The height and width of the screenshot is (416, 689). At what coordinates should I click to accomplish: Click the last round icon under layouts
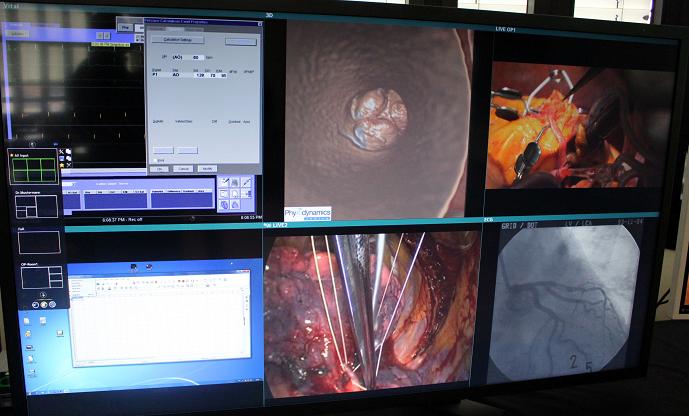click(52, 304)
